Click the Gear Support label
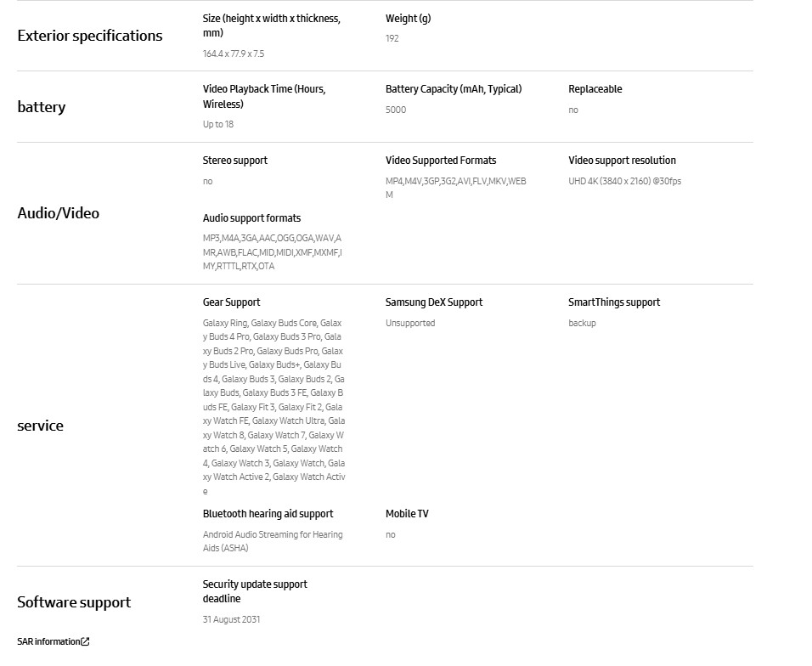This screenshot has width=812, height=666. (231, 302)
